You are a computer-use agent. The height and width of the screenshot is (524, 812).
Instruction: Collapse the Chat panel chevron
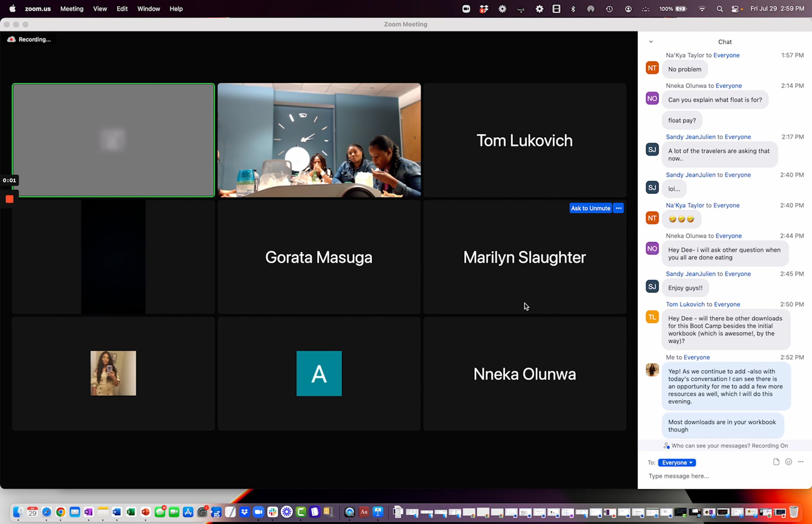click(651, 42)
